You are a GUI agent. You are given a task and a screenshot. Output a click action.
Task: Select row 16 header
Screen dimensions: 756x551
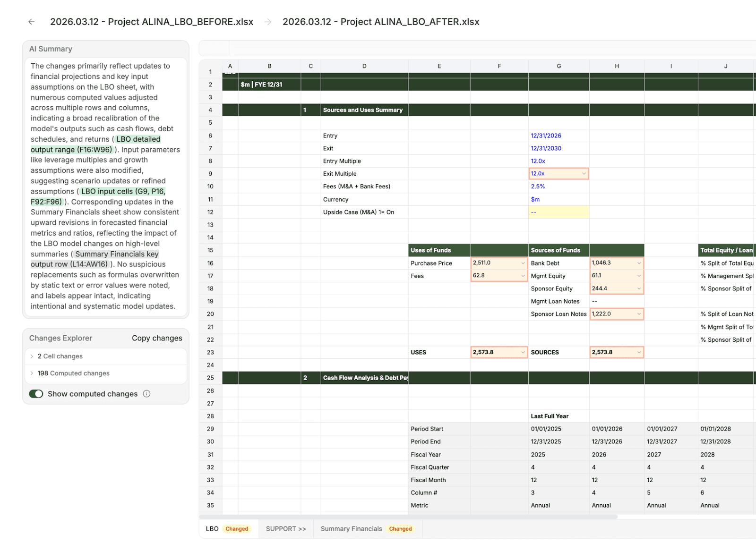click(210, 263)
